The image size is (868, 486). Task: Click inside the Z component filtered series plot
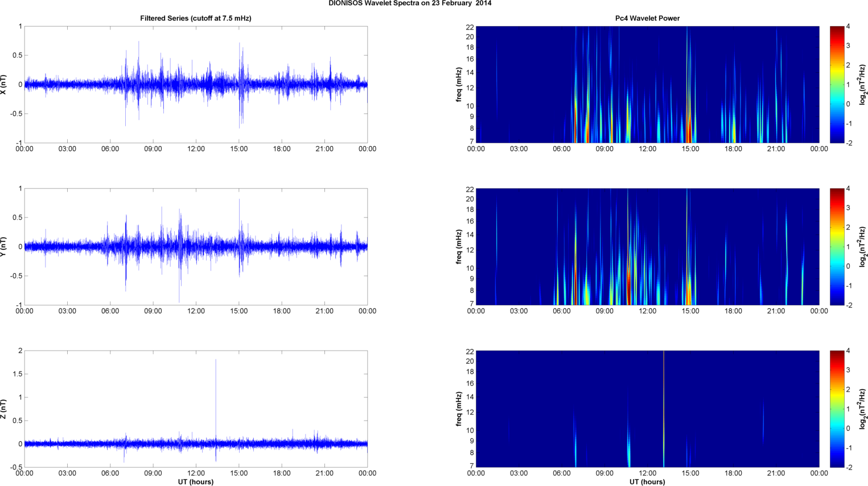pos(196,409)
